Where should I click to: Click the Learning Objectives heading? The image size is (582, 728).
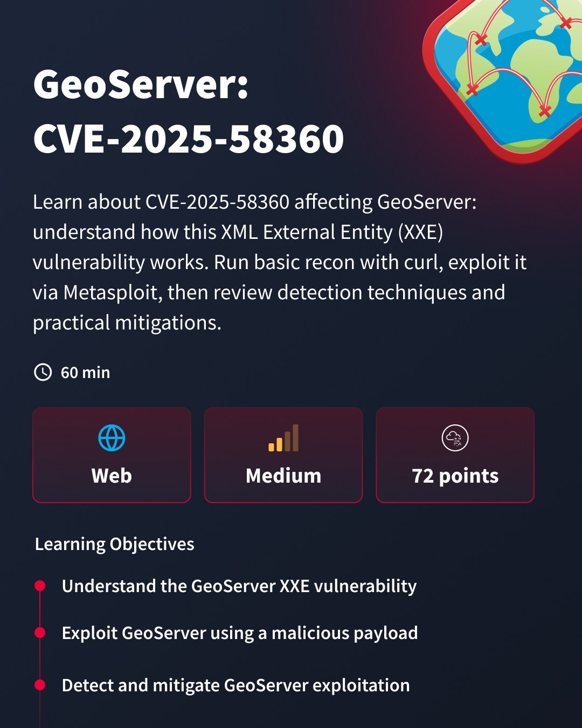[114, 544]
